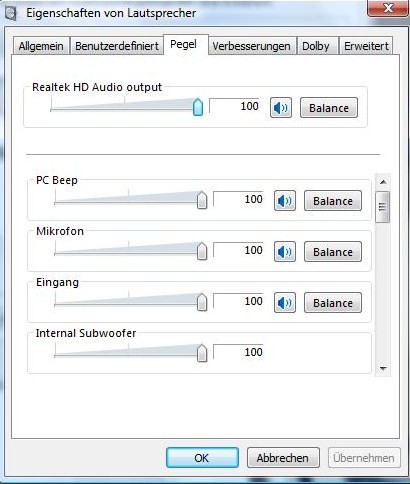Confirm the dialog with OK
The height and width of the screenshot is (484, 410).
pyautogui.click(x=202, y=458)
